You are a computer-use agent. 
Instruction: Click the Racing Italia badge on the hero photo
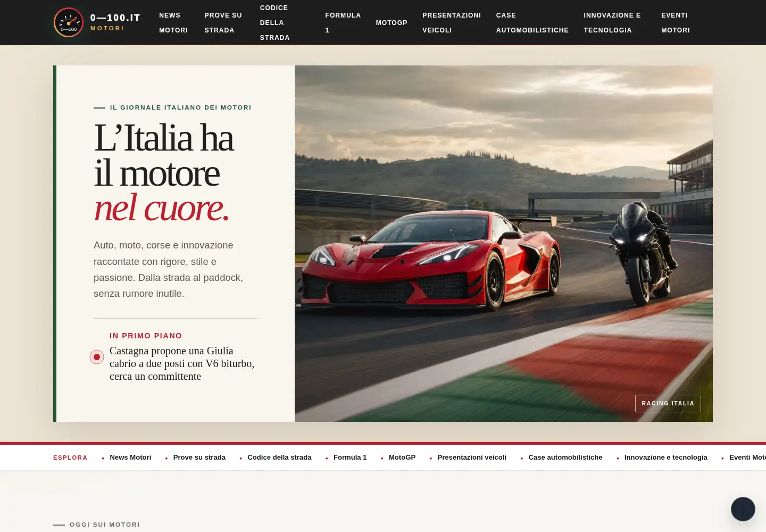(668, 403)
